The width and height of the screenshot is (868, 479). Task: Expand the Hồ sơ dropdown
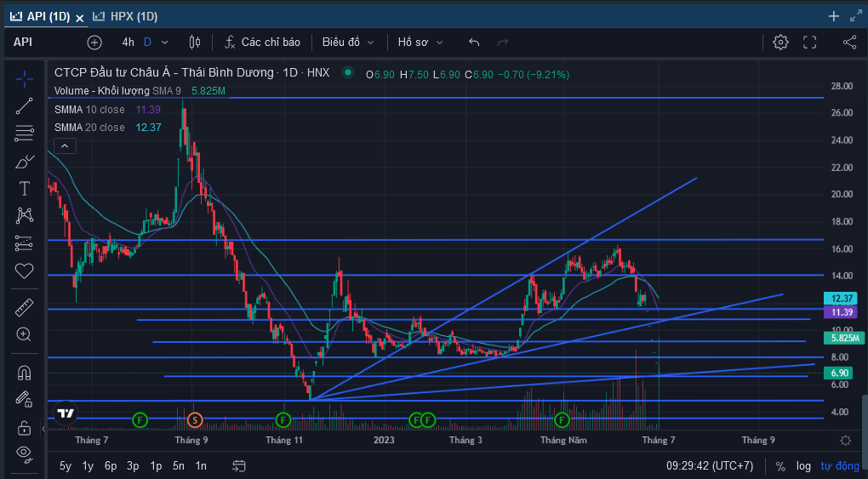(x=420, y=42)
